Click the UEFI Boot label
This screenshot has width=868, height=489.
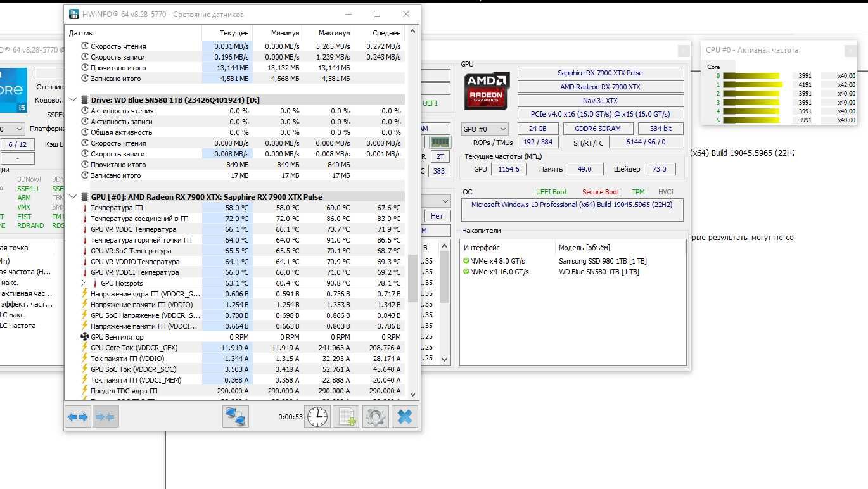point(551,192)
